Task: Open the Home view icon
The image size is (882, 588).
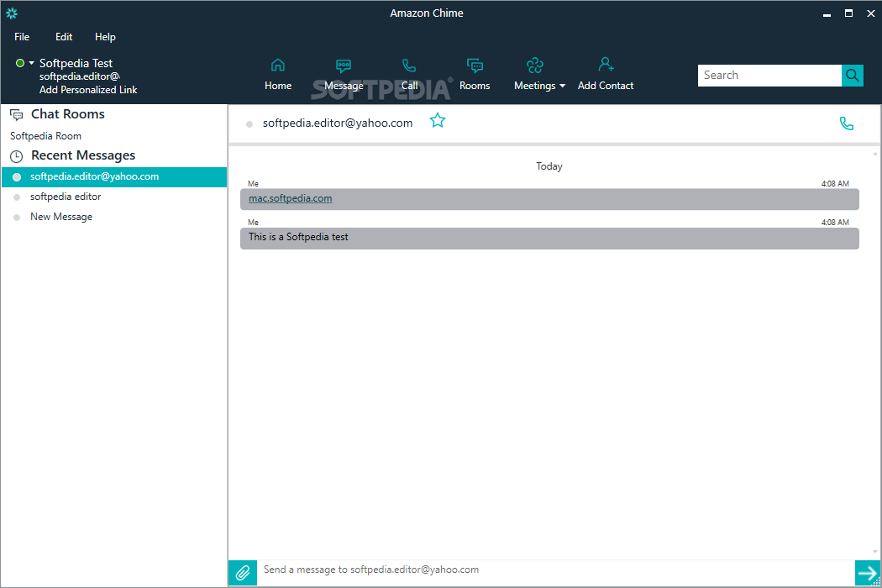Action: pos(278,66)
